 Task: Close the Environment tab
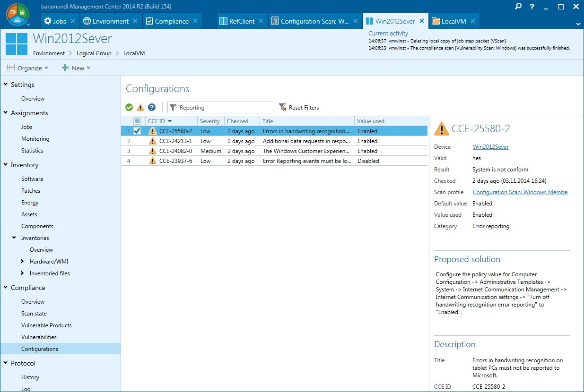click(135, 21)
